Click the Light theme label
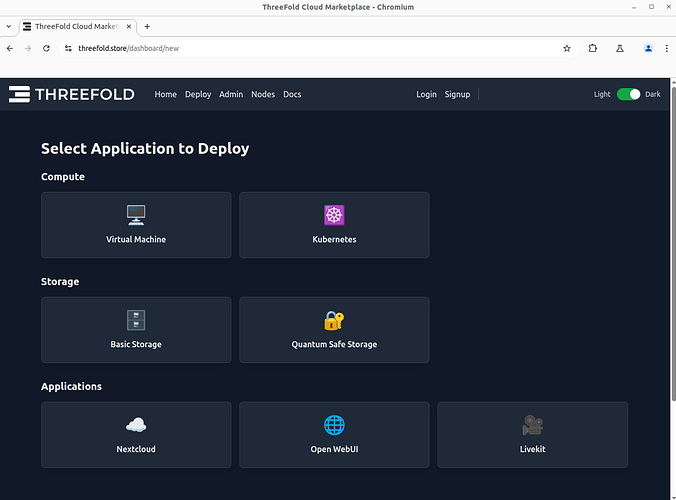676x500 pixels. tap(602, 94)
